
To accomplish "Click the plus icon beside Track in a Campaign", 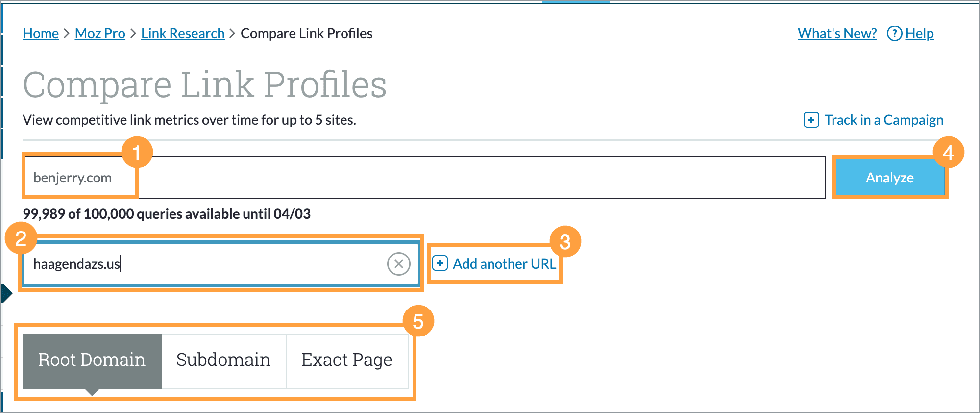I will coord(811,120).
